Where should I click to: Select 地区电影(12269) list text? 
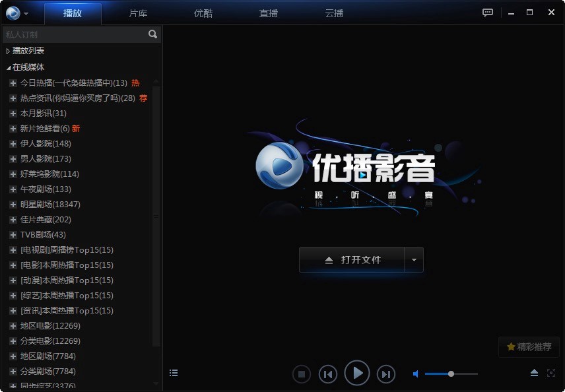(x=50, y=326)
